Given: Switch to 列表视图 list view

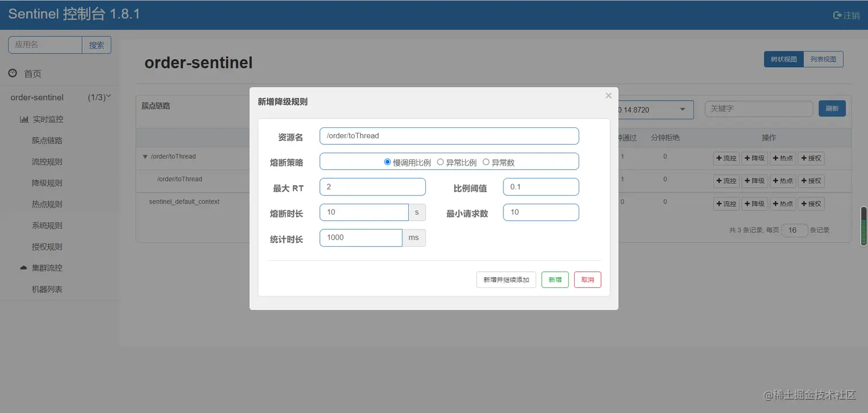Looking at the screenshot, I should 823,59.
